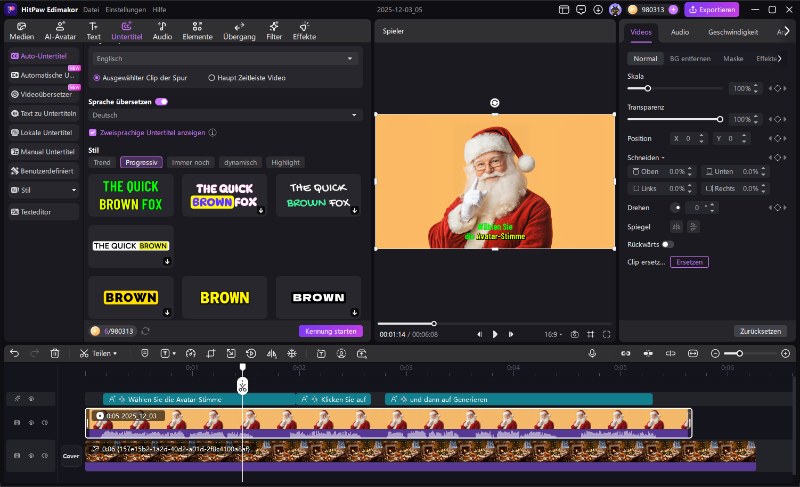Add more coins with the plus icon
The width and height of the screenshot is (800, 487).
coord(673,10)
